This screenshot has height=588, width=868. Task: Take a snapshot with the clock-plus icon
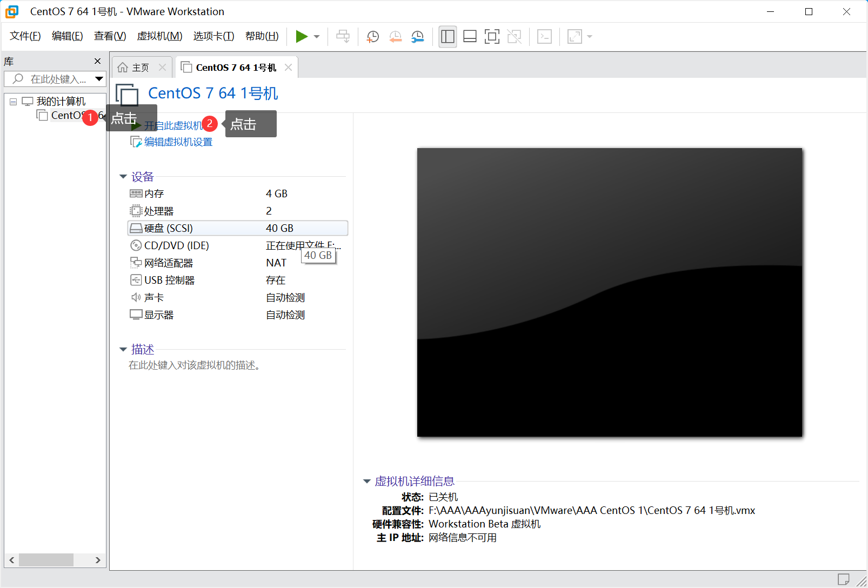point(373,37)
